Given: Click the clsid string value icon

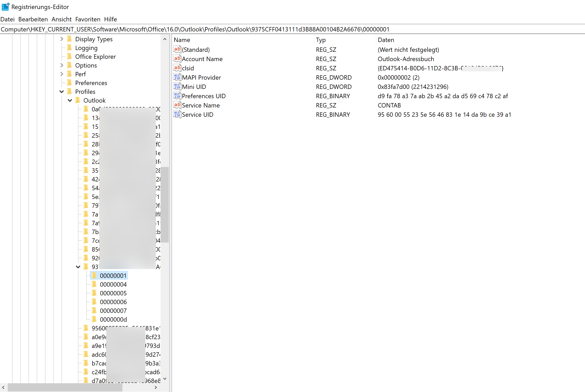Looking at the screenshot, I should (177, 68).
